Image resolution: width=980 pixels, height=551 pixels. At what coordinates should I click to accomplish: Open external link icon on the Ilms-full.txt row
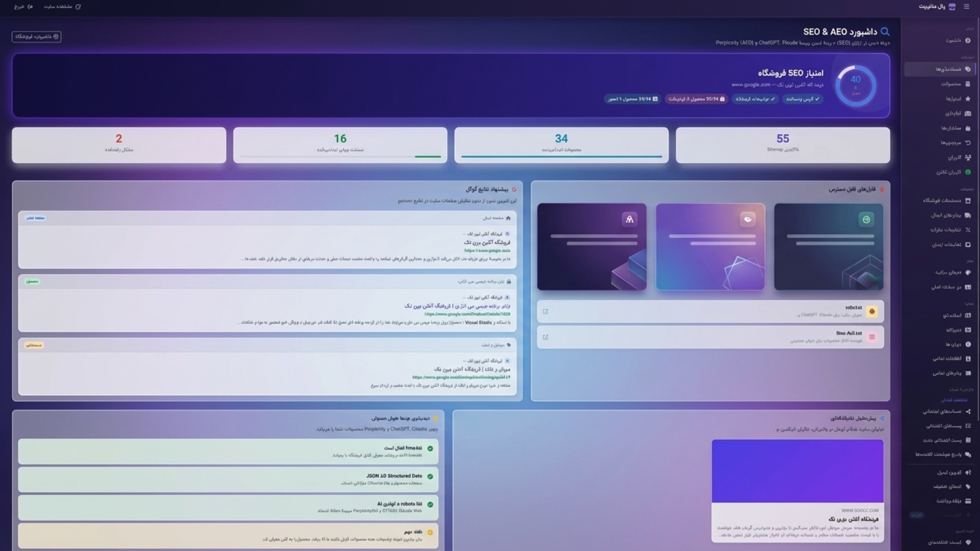pos(545,337)
